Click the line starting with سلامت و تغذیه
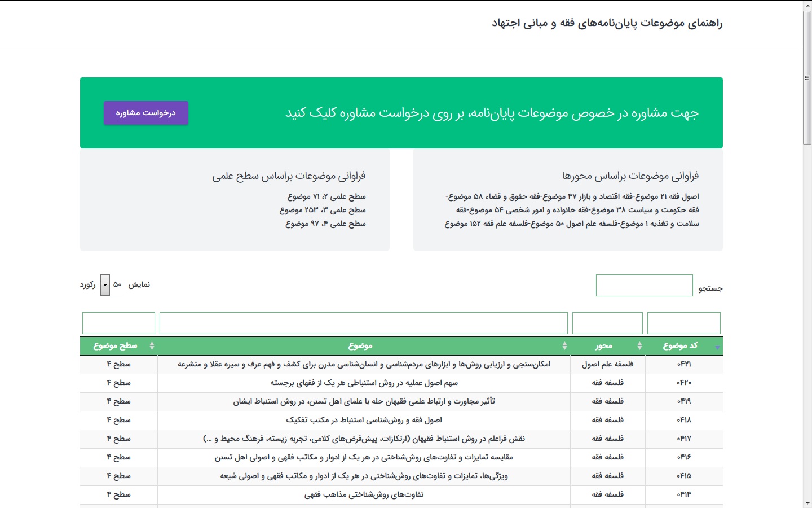Screen dimensions: 812x508 point(572,224)
